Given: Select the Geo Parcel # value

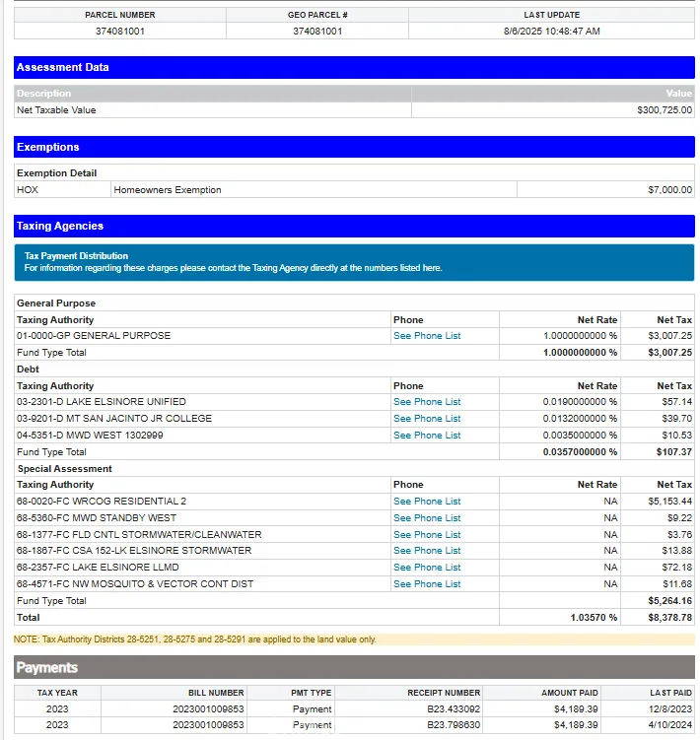Looking at the screenshot, I should 317,32.
